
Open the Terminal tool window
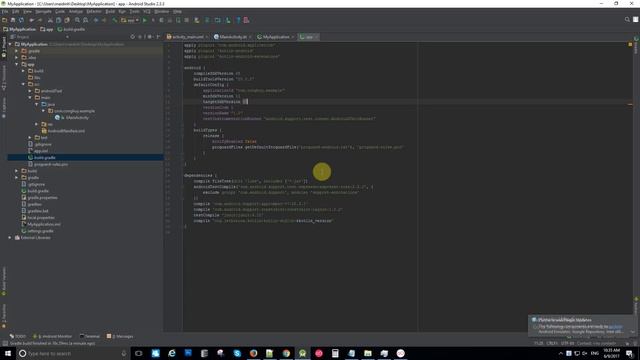pos(89,336)
